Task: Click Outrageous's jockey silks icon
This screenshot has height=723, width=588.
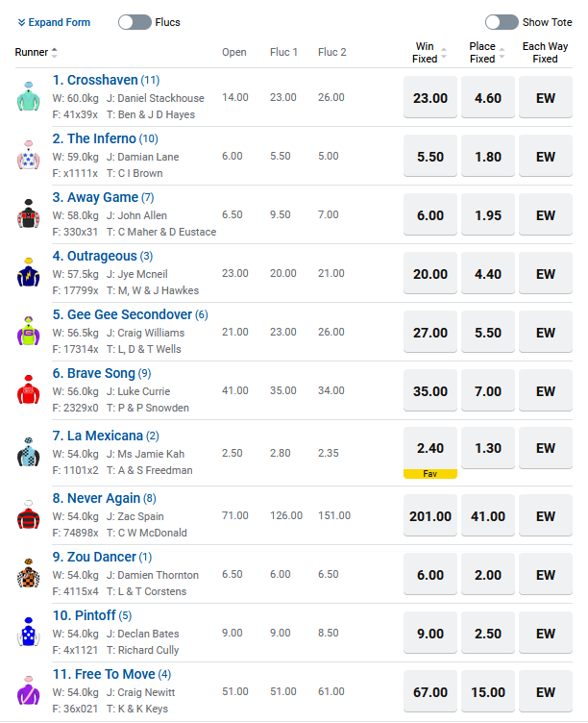Action: (28, 273)
